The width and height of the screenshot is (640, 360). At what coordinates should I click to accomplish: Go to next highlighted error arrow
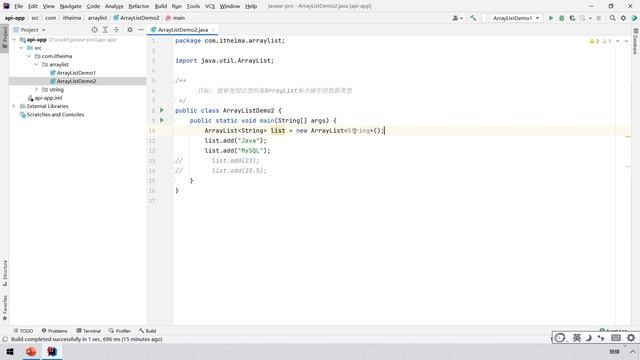[626, 41]
